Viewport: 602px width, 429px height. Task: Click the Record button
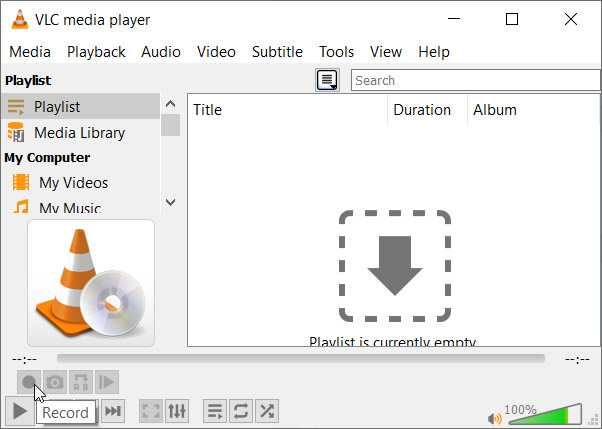coord(30,381)
